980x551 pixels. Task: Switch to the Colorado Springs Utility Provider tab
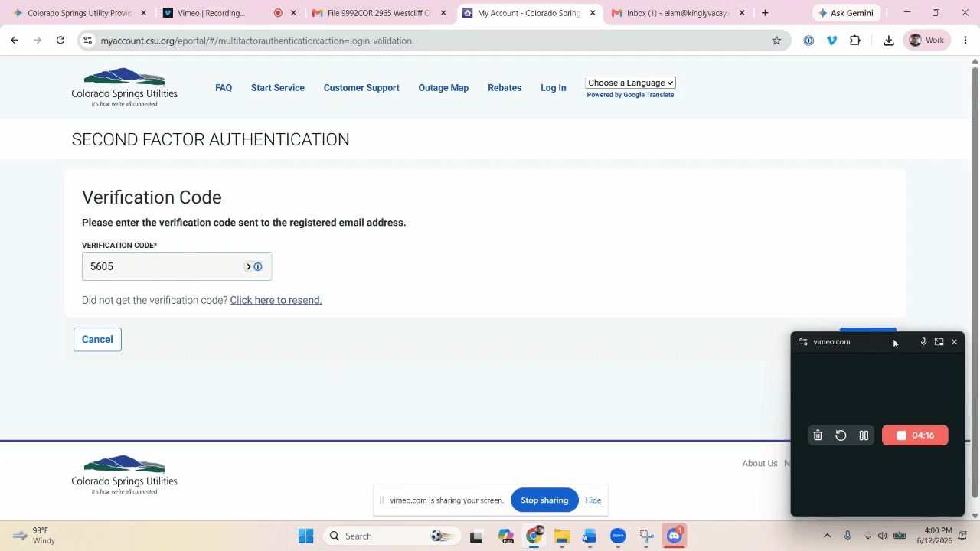(80, 13)
